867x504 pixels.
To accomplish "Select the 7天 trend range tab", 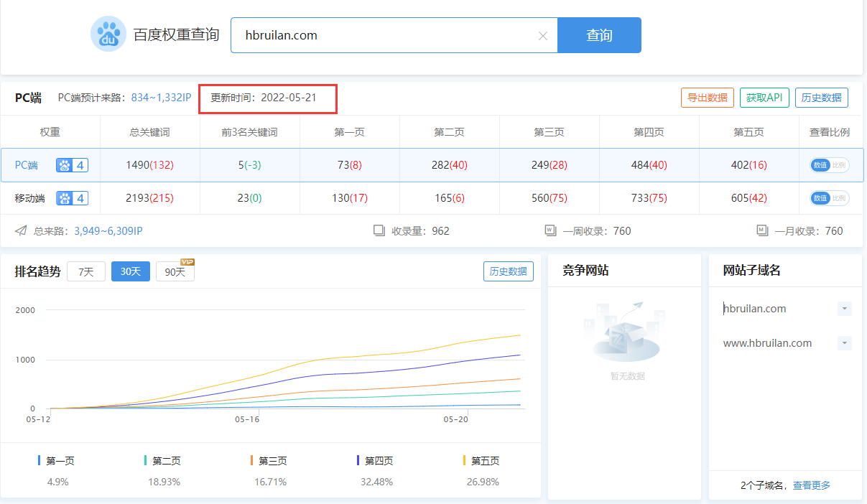I will tap(86, 271).
